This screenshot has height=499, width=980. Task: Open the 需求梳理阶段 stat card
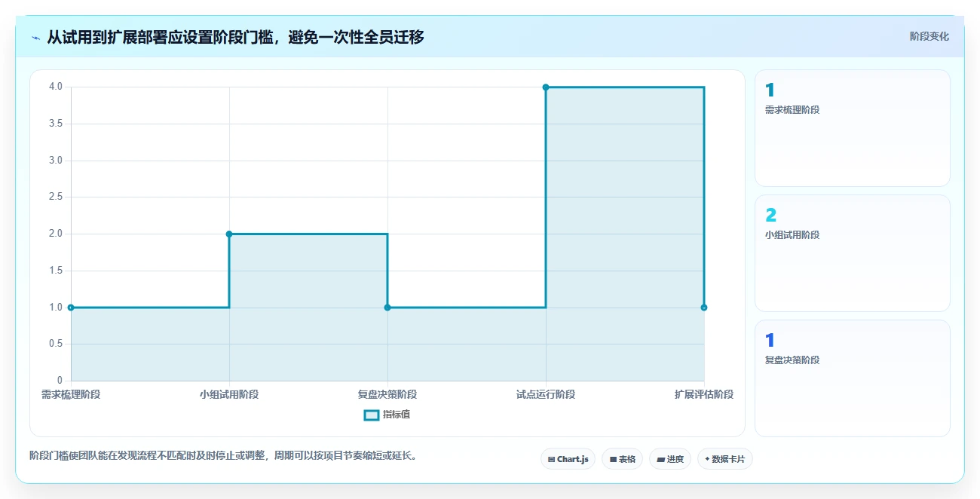pyautogui.click(x=853, y=128)
